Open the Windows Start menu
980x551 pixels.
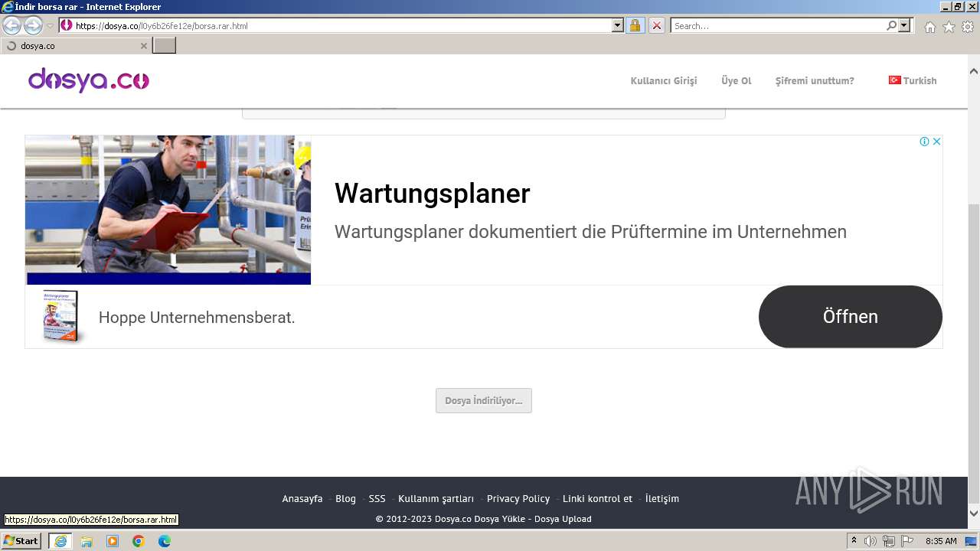(x=21, y=541)
